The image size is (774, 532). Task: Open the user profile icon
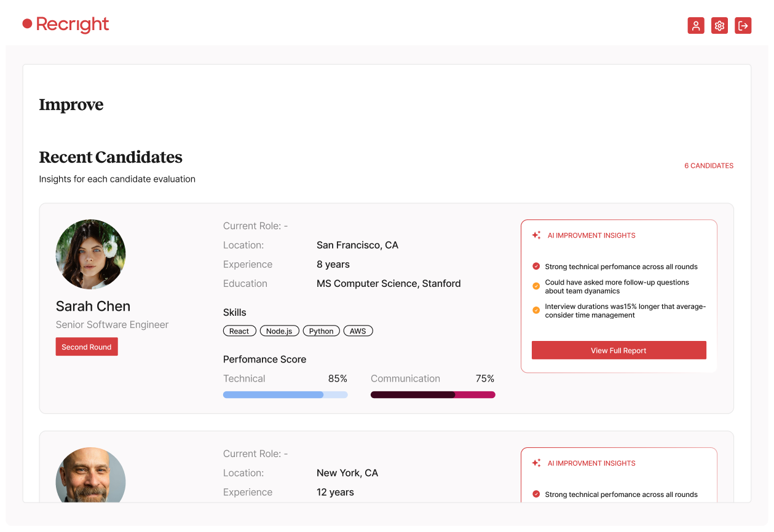pos(696,25)
